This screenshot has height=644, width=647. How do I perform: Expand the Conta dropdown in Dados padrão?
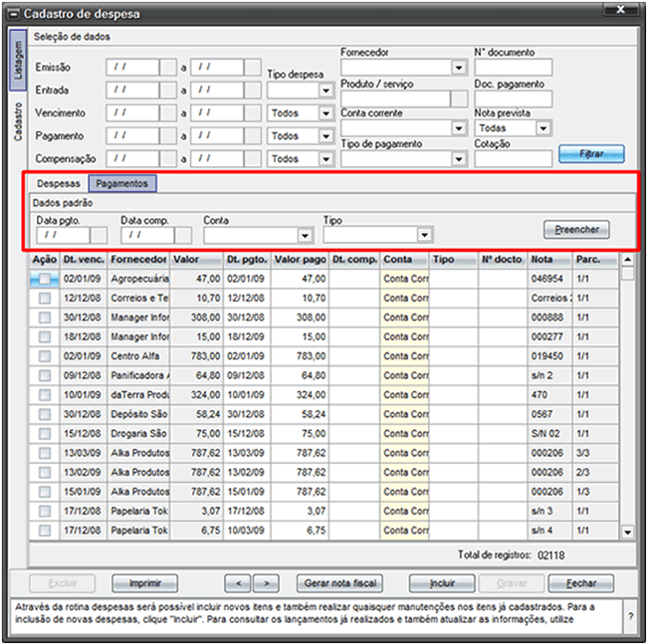[x=305, y=236]
